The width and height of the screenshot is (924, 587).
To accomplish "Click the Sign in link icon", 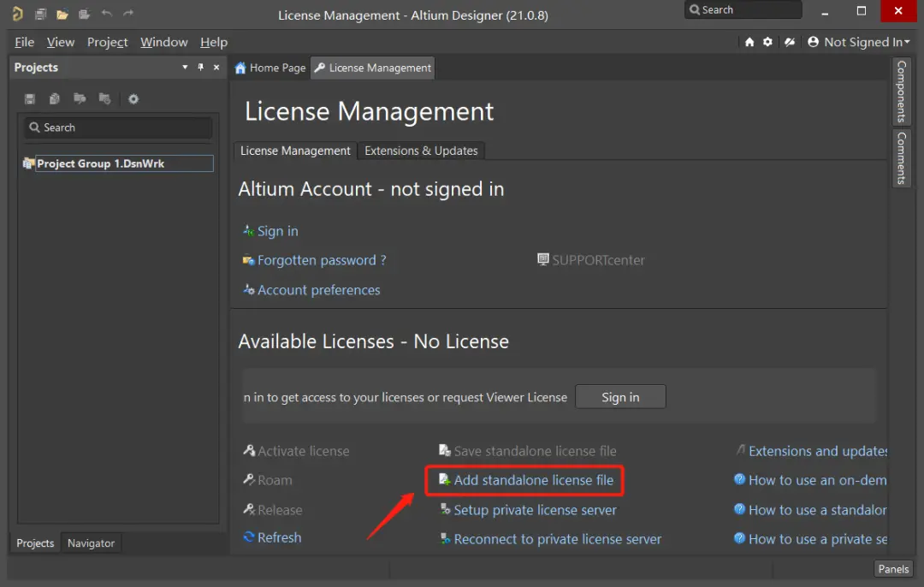I will coord(249,231).
